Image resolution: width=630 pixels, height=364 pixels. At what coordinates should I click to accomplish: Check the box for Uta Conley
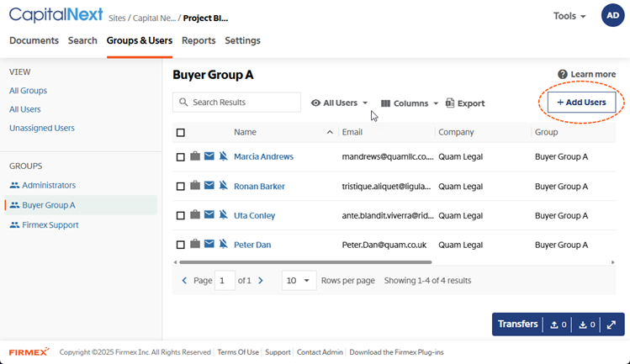pos(181,216)
